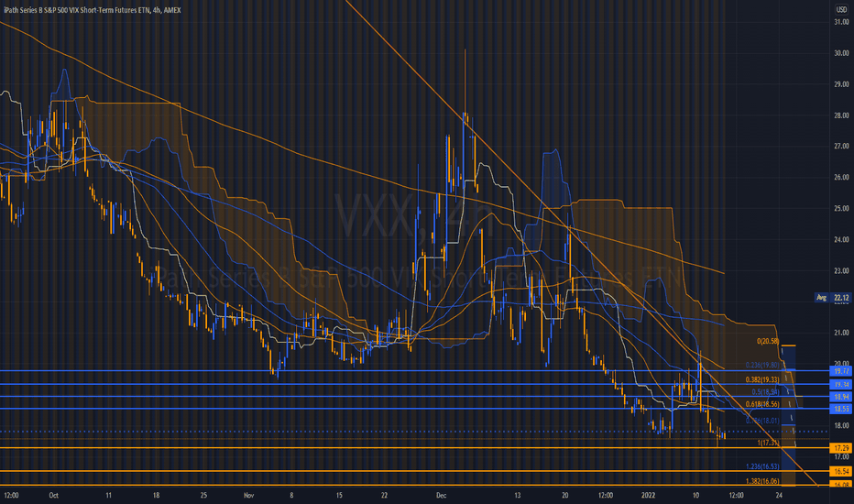Click date 24 on the time axis
The height and width of the screenshot is (504, 854).
[779, 495]
